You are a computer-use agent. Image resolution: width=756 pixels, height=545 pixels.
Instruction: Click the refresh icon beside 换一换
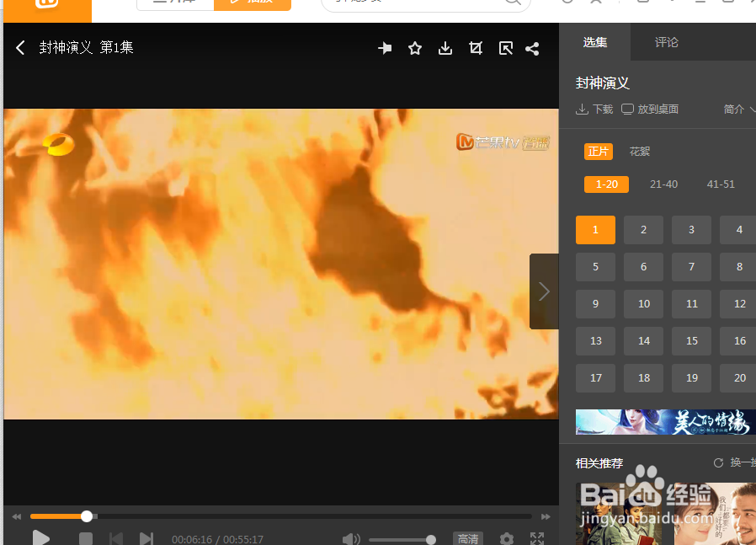(718, 462)
